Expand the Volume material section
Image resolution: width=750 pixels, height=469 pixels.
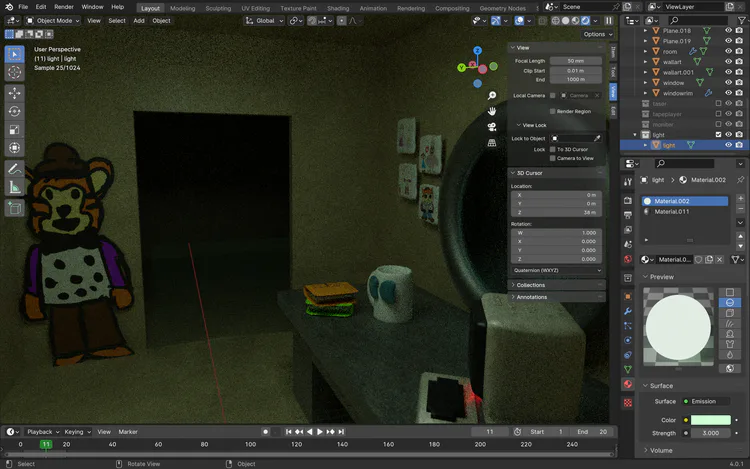pos(660,451)
